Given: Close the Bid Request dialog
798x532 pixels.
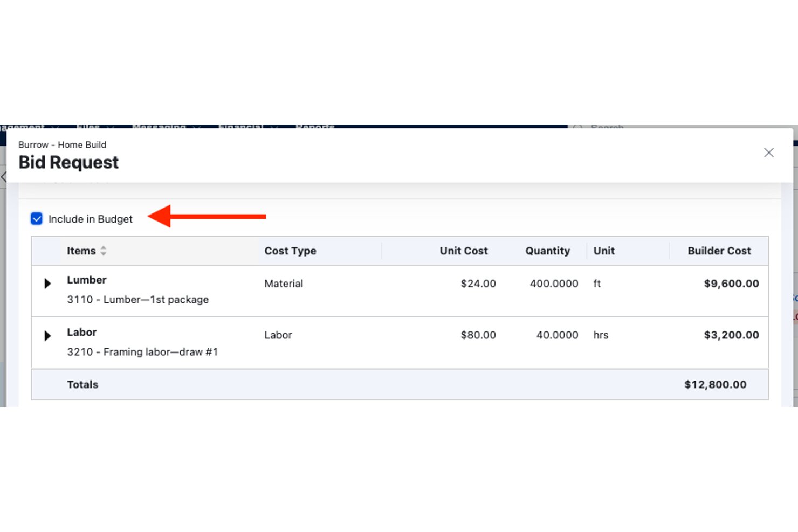Looking at the screenshot, I should click(768, 153).
